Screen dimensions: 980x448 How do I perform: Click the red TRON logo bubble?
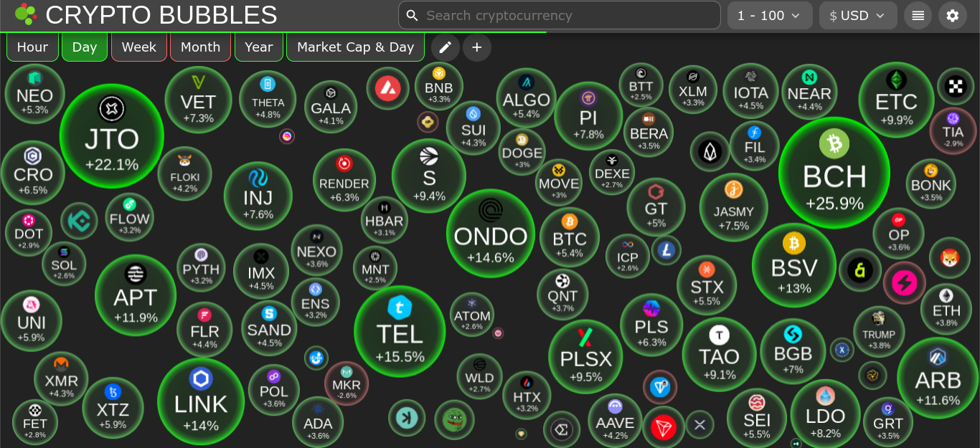(664, 428)
